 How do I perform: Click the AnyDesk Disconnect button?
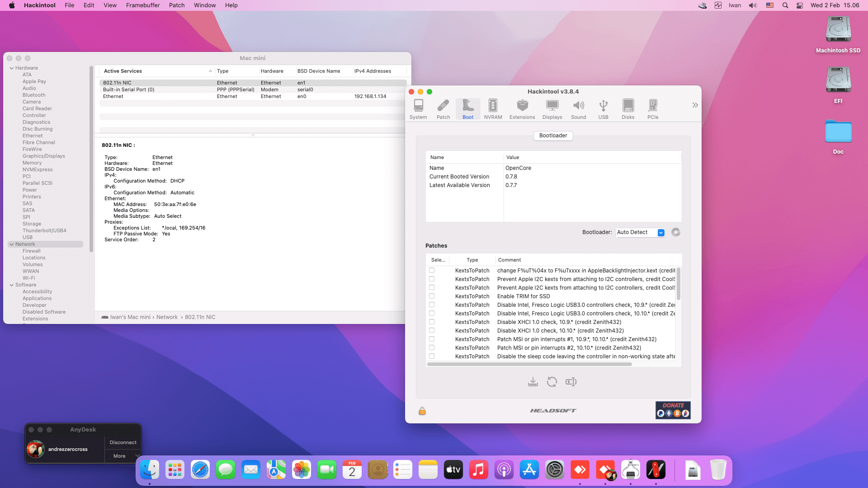(123, 442)
